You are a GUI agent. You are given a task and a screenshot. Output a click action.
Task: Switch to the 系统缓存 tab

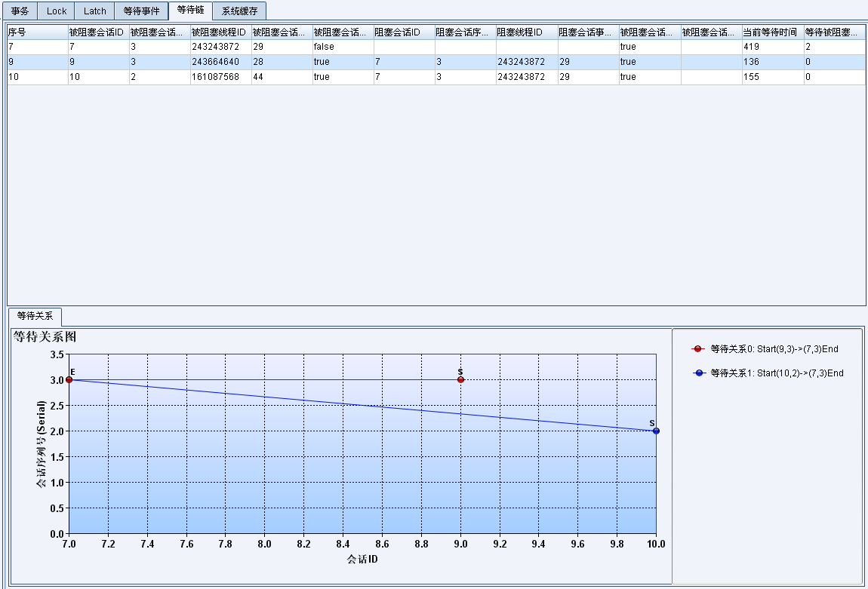(x=239, y=11)
